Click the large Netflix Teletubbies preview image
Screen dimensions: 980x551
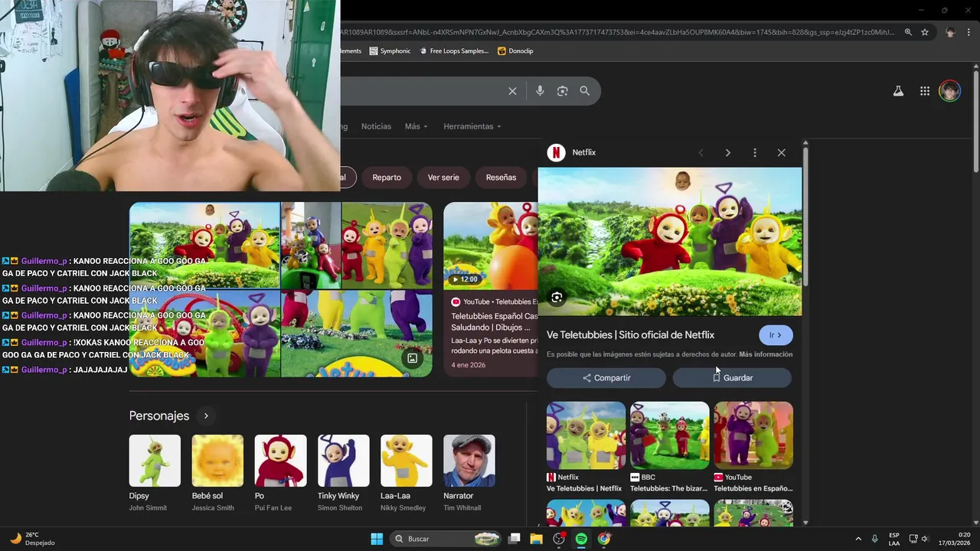[x=670, y=242]
